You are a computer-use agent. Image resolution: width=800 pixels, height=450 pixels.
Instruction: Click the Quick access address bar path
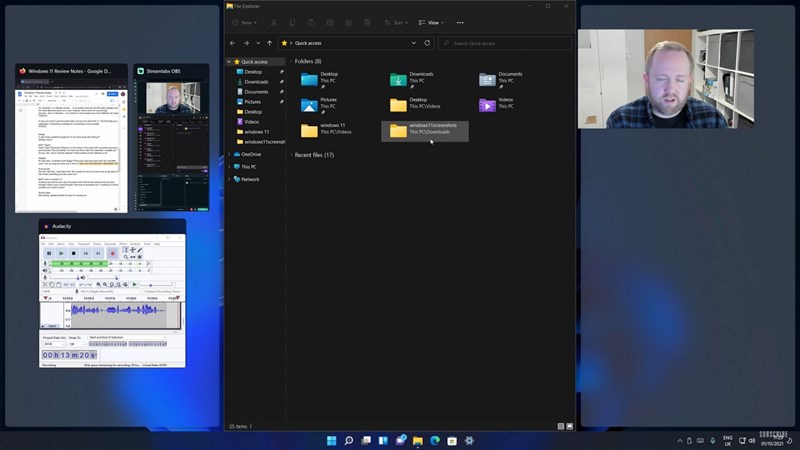pyautogui.click(x=308, y=43)
